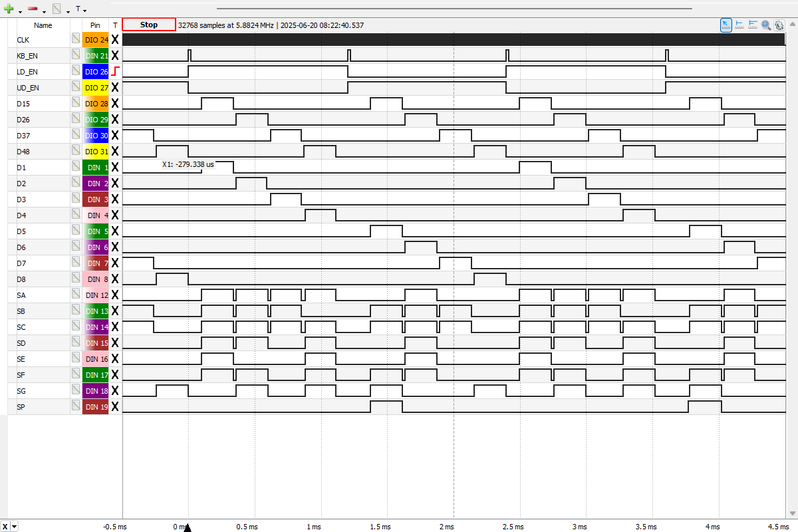Click the edit icon for the CLK row

[x=76, y=40]
